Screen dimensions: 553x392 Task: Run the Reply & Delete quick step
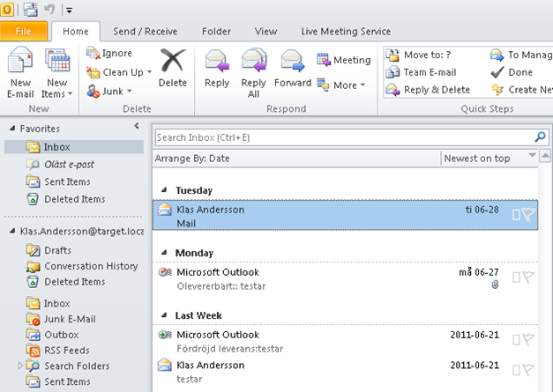pyautogui.click(x=428, y=90)
